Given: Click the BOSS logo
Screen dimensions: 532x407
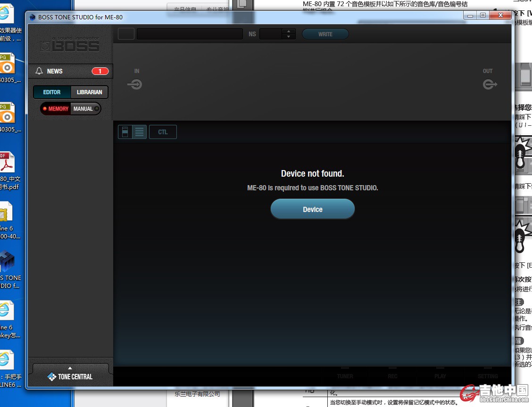Looking at the screenshot, I should pyautogui.click(x=70, y=45).
